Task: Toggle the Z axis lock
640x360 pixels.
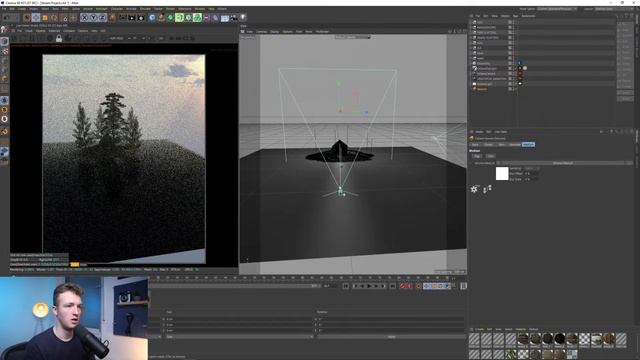Action: [102, 18]
